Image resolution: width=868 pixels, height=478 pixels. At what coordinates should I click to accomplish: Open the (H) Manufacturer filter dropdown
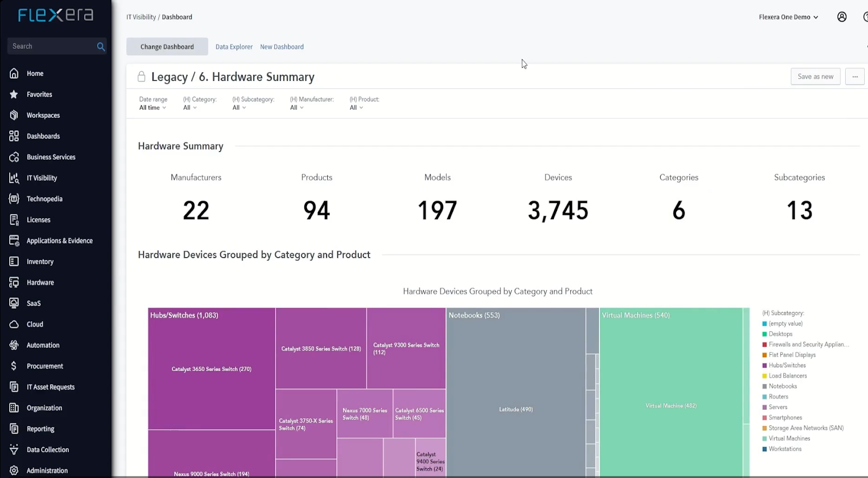tap(297, 107)
